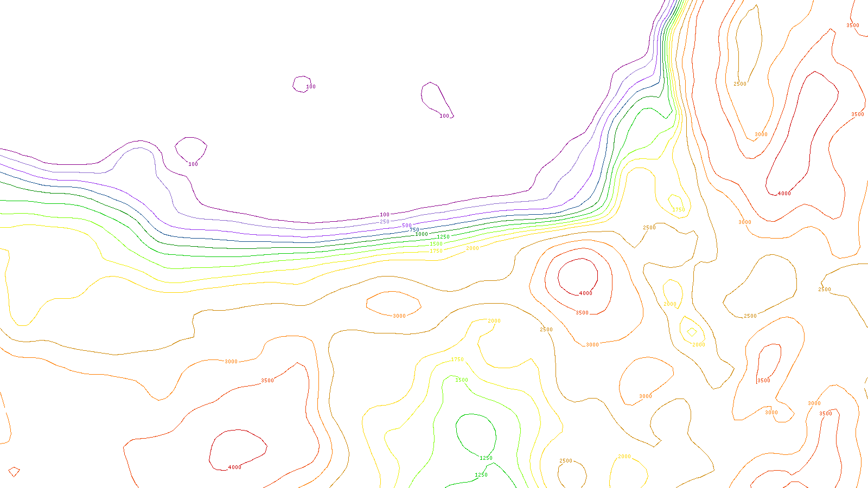The width and height of the screenshot is (868, 488).
Task: Click the 4000 label directly above a 3500 label
Action: pos(586,293)
